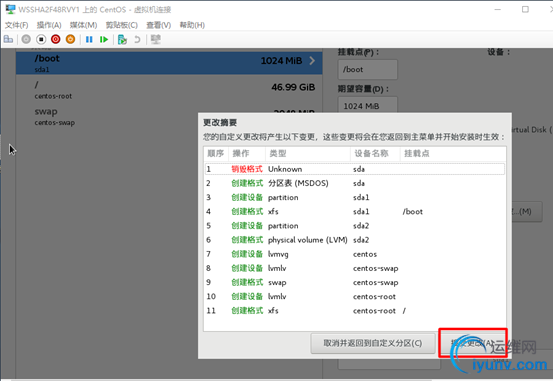Pause the virtual machine
The image size is (553, 381).
(x=89, y=40)
